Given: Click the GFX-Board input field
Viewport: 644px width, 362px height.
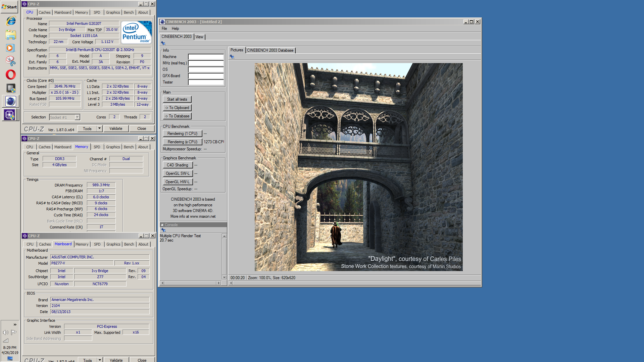Looking at the screenshot, I should click(x=206, y=76).
